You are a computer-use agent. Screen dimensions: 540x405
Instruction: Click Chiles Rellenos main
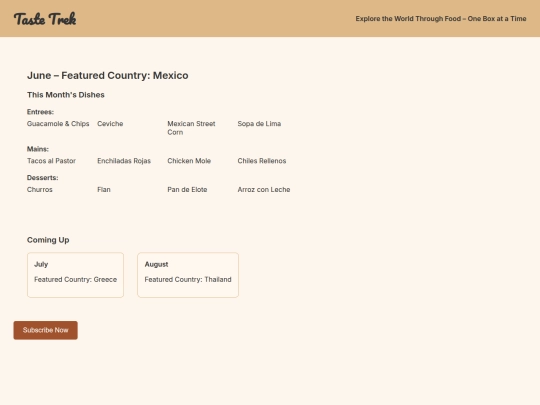[262, 161]
